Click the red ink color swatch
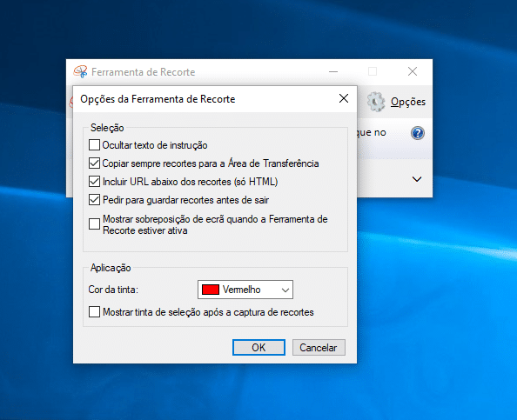Viewport: 517px width, 420px height. (x=211, y=290)
